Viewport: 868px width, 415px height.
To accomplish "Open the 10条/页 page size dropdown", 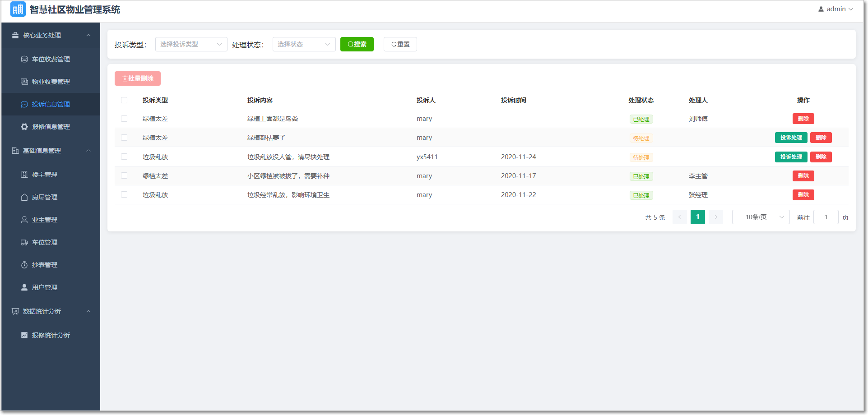I will [761, 217].
